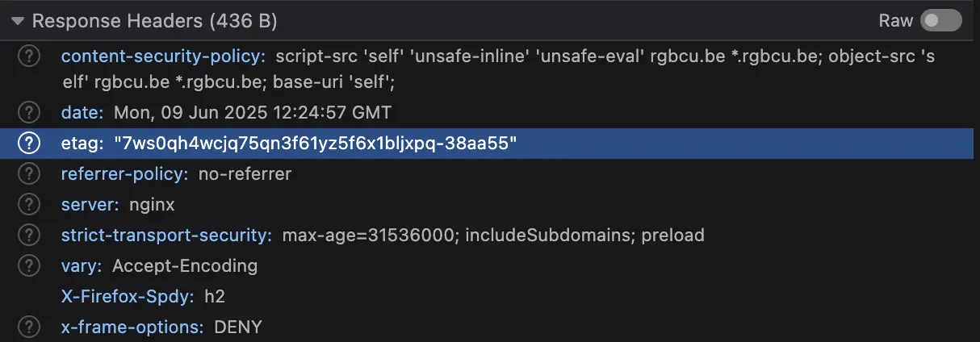The image size is (980, 342).
Task: Collapse the Response Headers section
Action: point(17,21)
